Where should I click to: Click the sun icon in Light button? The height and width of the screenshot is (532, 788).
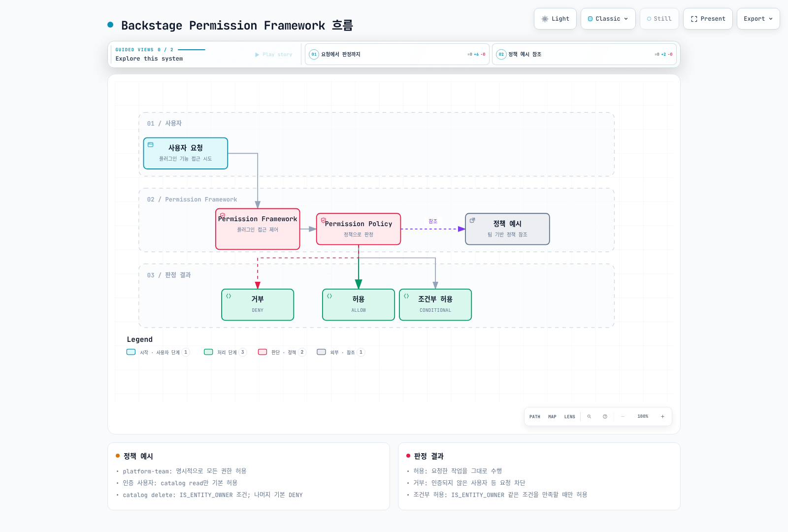coord(545,19)
